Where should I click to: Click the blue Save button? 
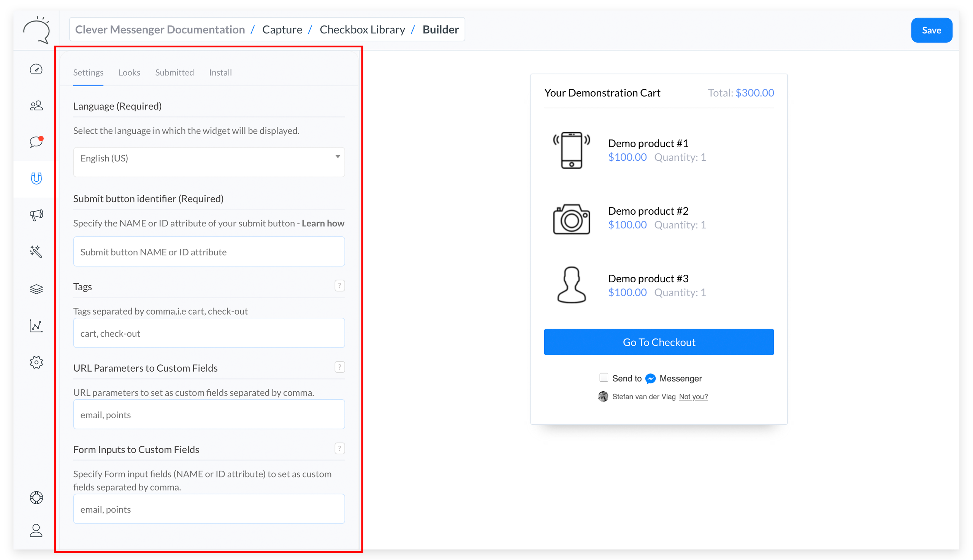point(931,30)
